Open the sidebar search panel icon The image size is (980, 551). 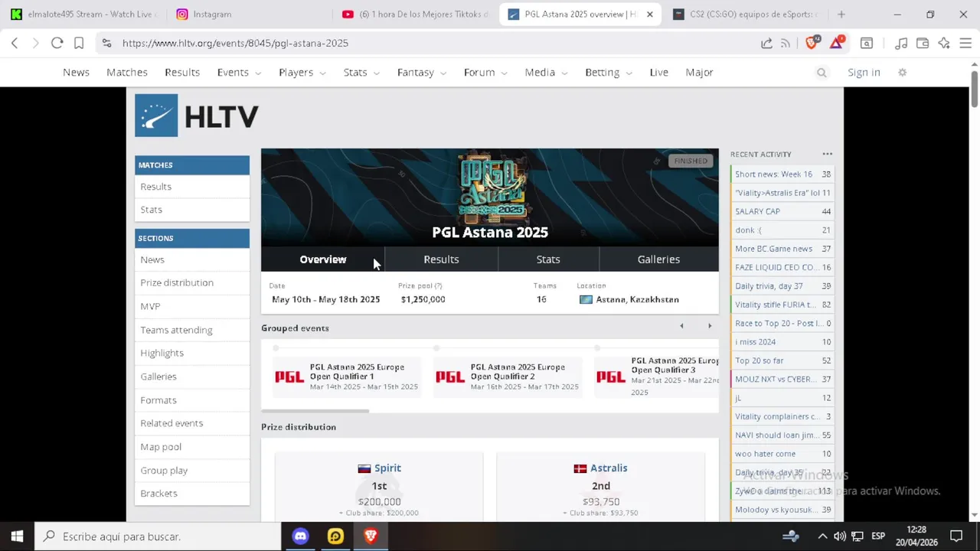pos(867,43)
